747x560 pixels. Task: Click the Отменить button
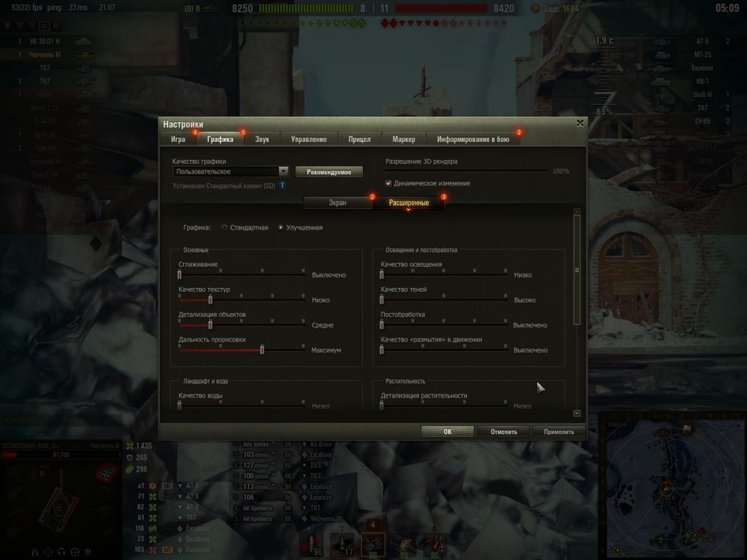tap(504, 432)
